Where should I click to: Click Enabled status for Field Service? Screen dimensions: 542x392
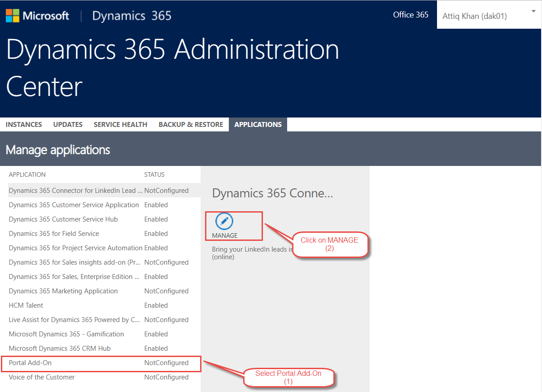pos(156,234)
